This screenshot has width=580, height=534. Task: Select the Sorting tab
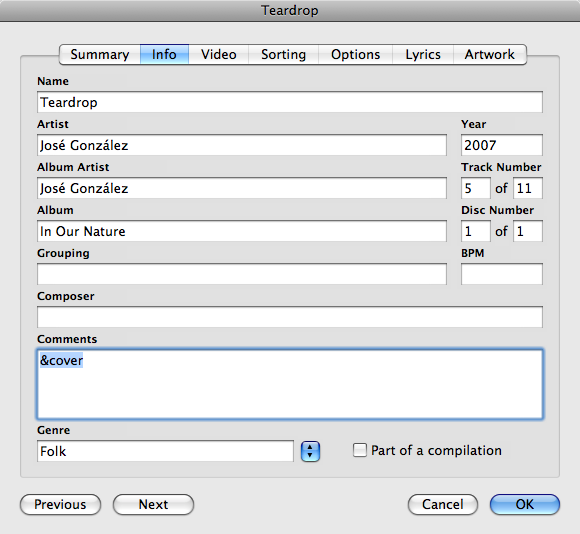(283, 54)
